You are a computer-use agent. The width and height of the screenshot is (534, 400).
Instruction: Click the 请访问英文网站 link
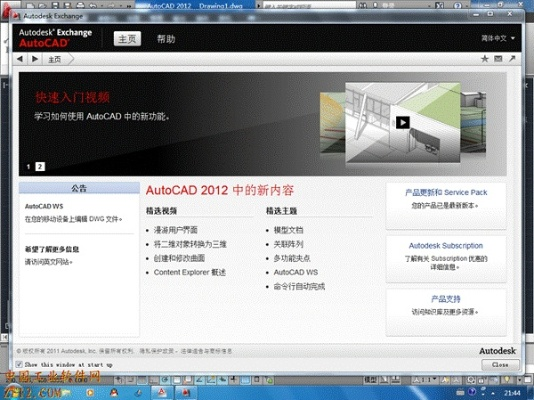click(48, 262)
